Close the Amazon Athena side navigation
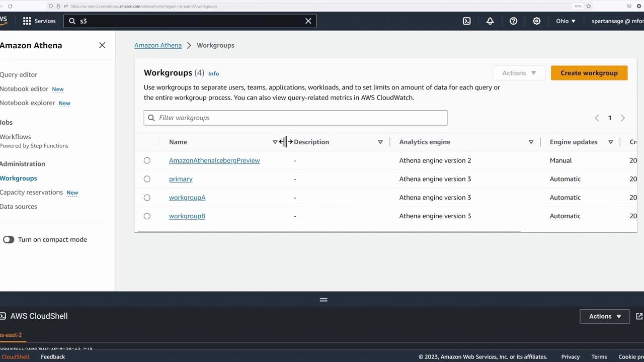The height and width of the screenshot is (362, 644). click(x=102, y=45)
